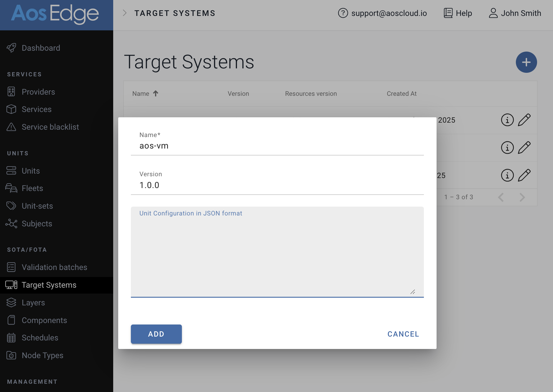Open the John Smith user menu
Viewport: 553px width, 392px height.
coord(515,13)
